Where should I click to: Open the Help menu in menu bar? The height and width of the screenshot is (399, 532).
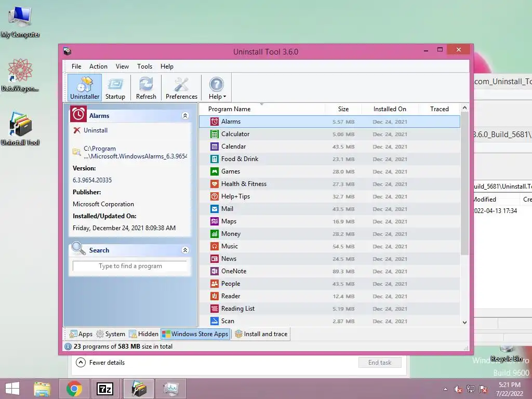click(167, 66)
